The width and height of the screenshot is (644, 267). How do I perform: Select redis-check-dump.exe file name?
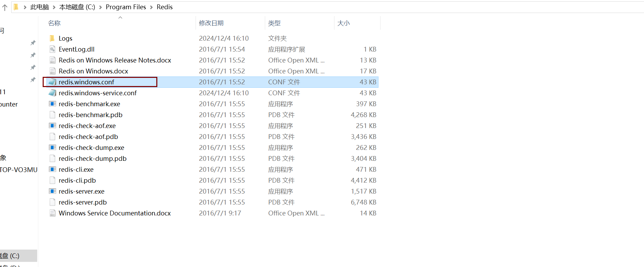click(x=91, y=147)
